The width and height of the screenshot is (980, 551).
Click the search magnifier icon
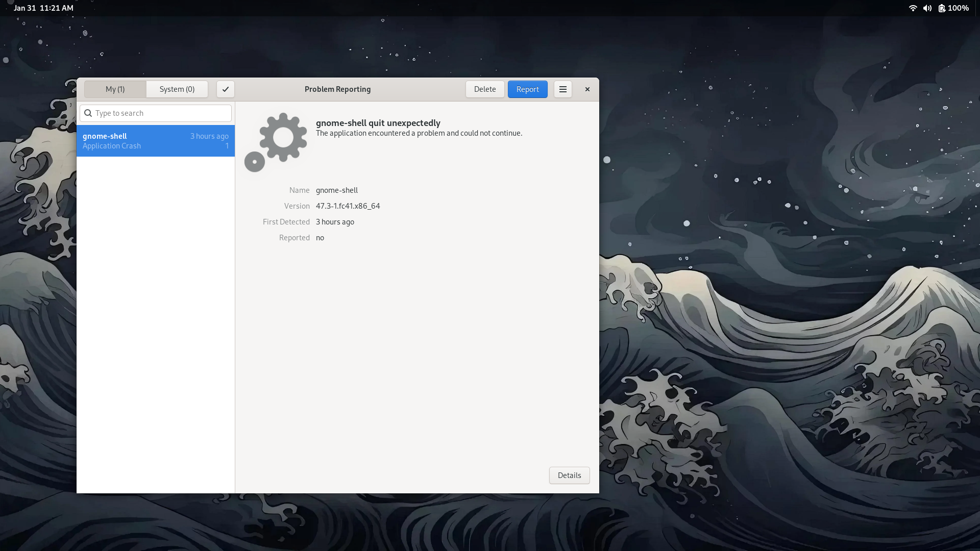coord(88,113)
